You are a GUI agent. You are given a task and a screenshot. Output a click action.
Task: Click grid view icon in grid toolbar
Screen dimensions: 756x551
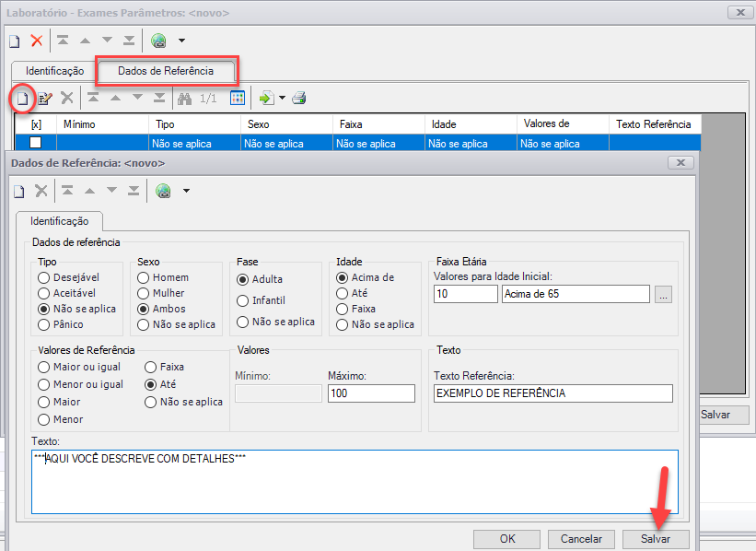(x=238, y=98)
